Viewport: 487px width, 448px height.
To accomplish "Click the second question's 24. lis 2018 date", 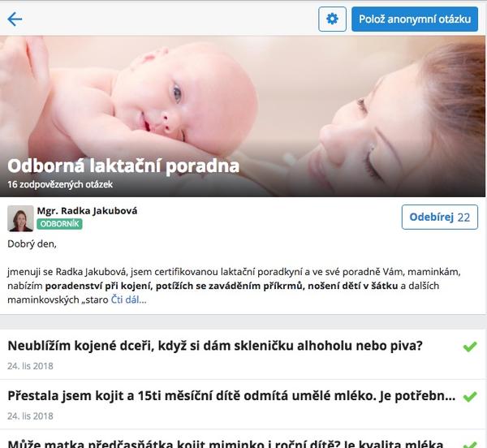I will [x=30, y=416].
